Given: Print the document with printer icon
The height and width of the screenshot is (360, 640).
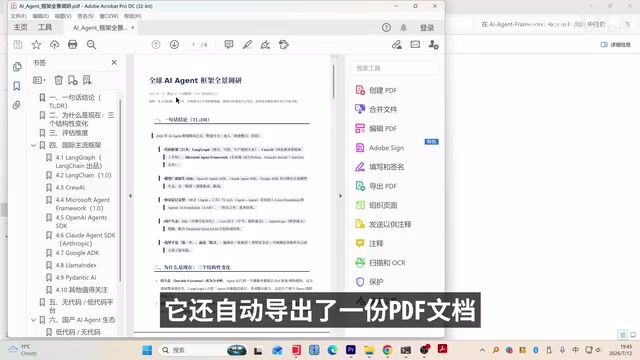Looking at the screenshot, I should point(73,44).
